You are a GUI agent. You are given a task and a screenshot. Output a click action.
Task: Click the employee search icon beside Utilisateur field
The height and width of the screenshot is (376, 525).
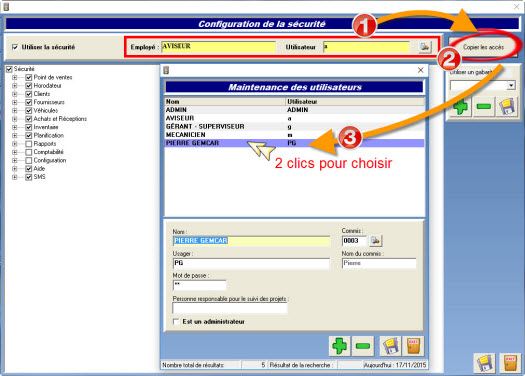click(x=425, y=47)
